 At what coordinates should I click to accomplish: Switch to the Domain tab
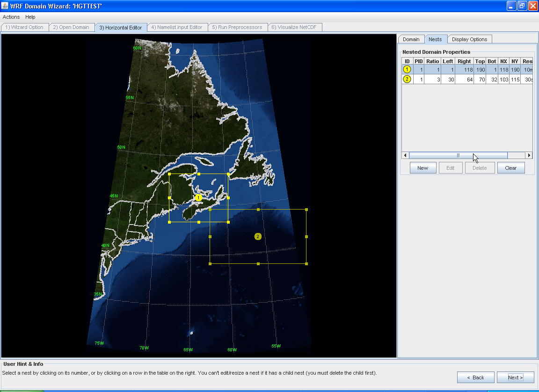411,39
